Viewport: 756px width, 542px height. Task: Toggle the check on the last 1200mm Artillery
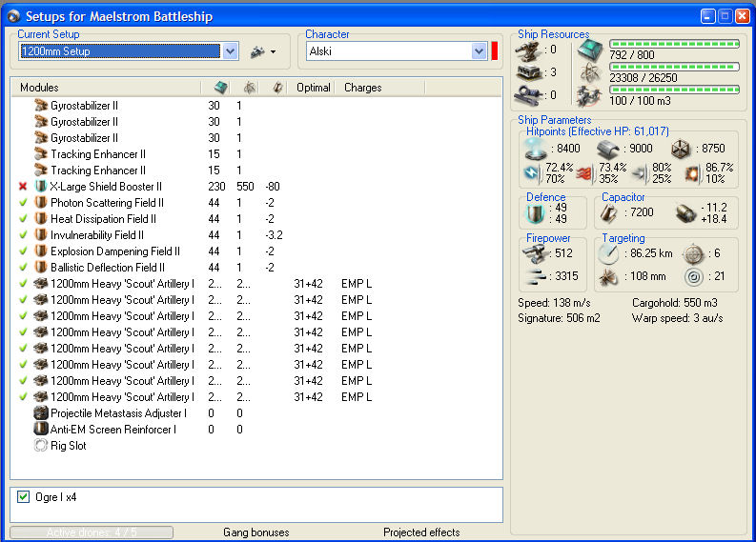[23, 397]
